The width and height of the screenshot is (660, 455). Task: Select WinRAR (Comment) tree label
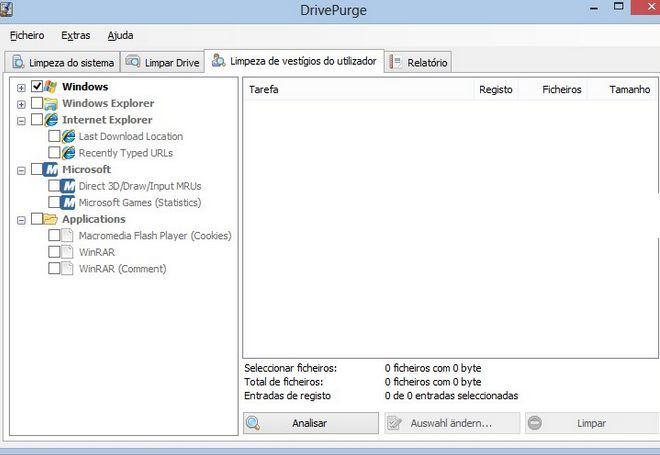coord(122,269)
